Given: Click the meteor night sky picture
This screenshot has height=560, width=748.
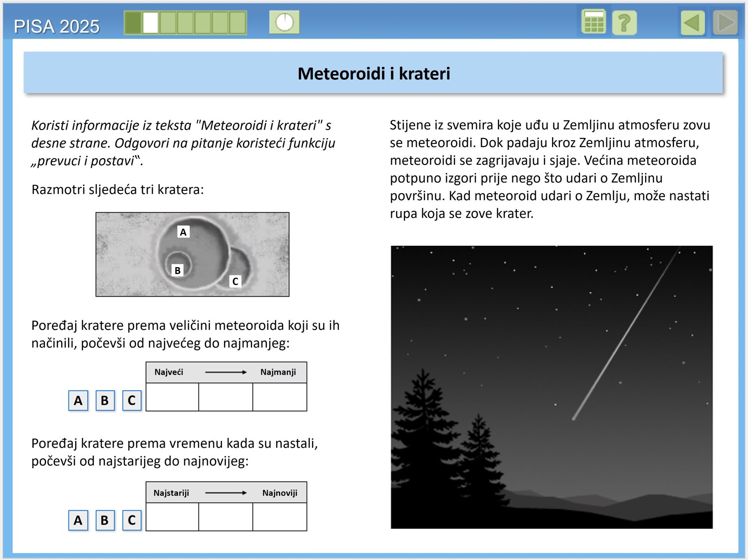Looking at the screenshot, I should point(552,387).
